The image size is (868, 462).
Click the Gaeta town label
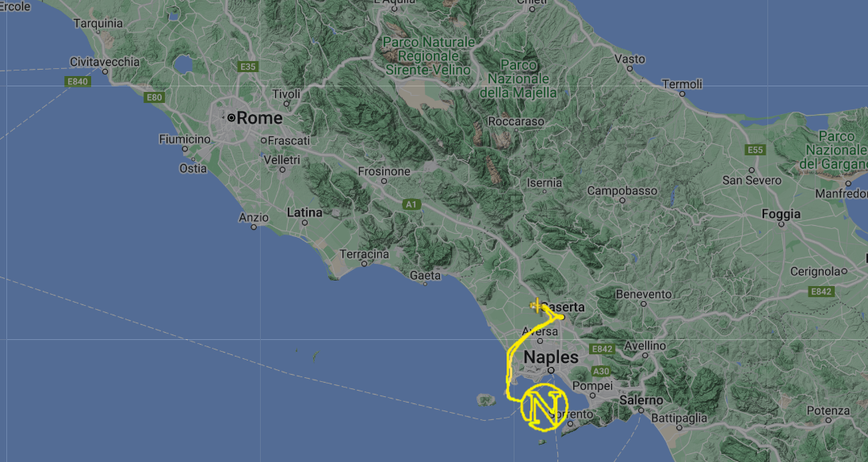pos(425,275)
